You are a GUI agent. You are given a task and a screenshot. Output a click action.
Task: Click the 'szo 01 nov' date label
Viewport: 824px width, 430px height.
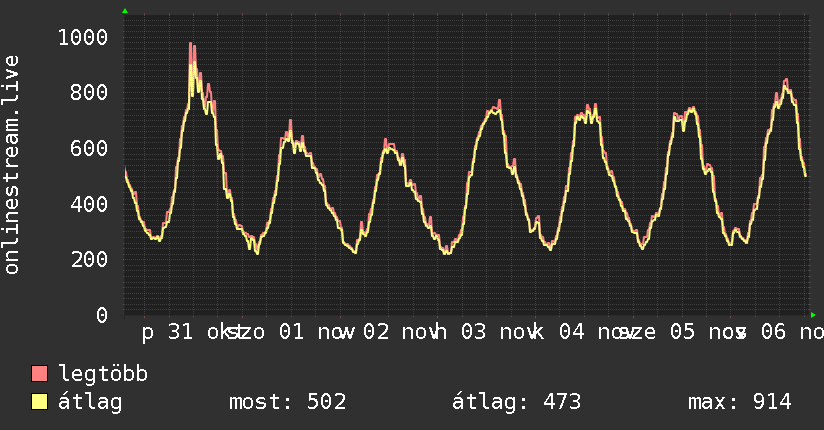(x=294, y=332)
